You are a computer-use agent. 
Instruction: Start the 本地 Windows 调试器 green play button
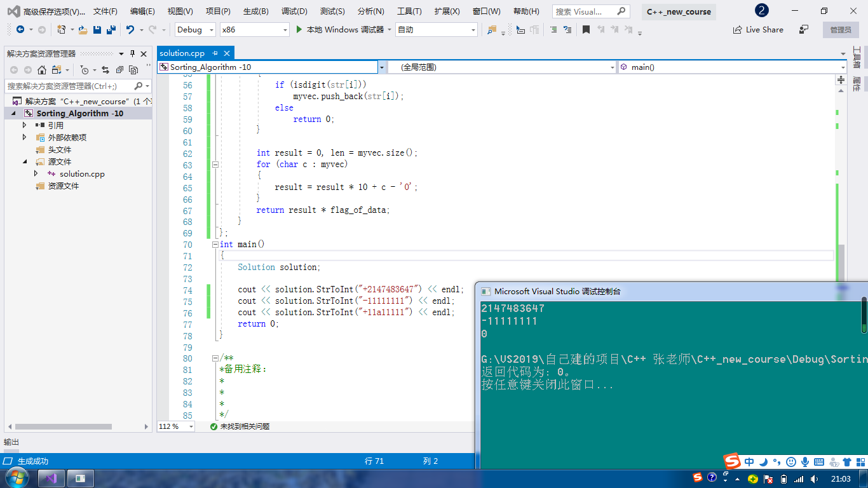(299, 29)
